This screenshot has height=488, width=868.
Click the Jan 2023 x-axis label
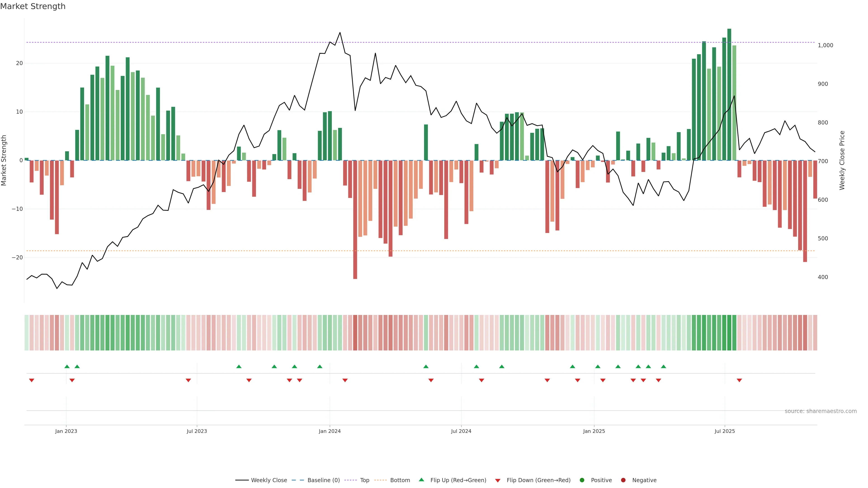[66, 431]
